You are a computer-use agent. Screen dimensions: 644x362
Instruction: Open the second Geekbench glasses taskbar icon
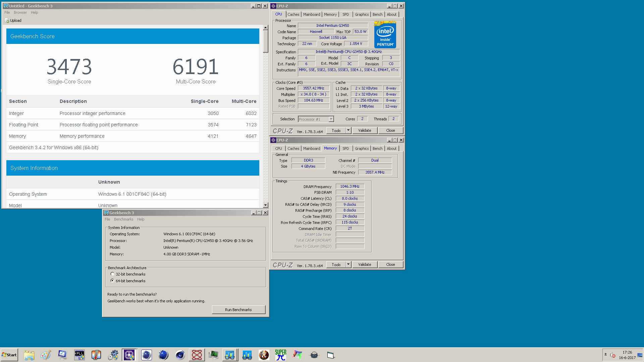pos(247,355)
